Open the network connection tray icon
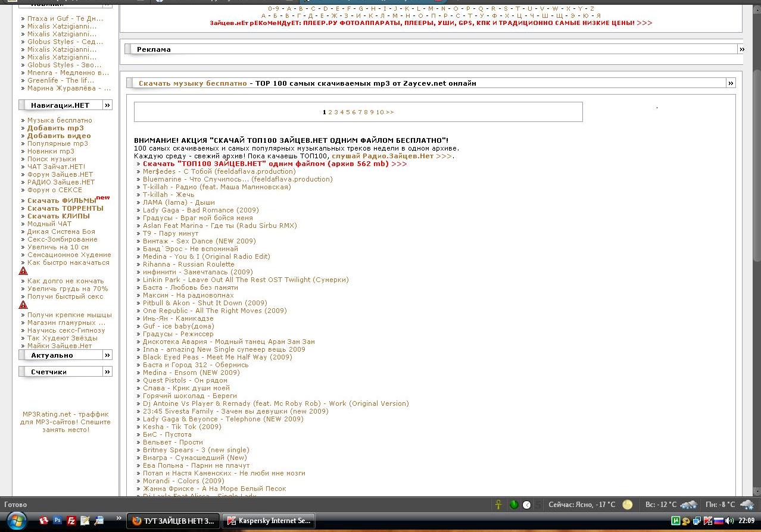 click(x=695, y=521)
